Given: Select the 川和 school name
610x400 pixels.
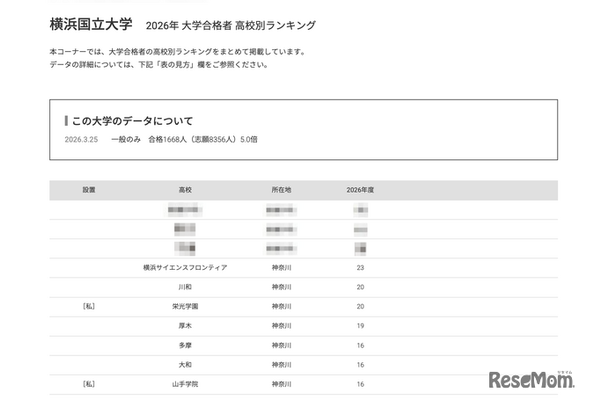Looking at the screenshot, I should tap(185, 287).
